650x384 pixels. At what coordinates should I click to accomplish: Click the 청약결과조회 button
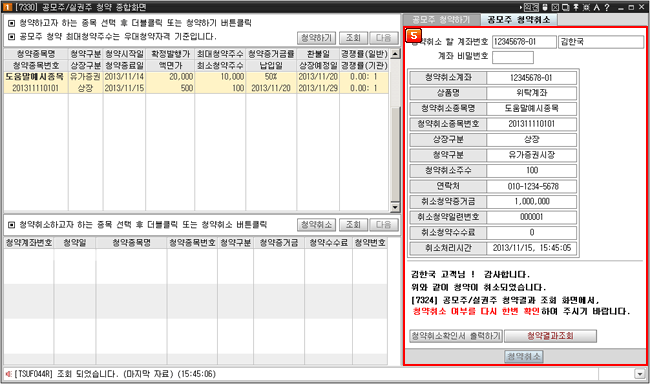pos(550,336)
